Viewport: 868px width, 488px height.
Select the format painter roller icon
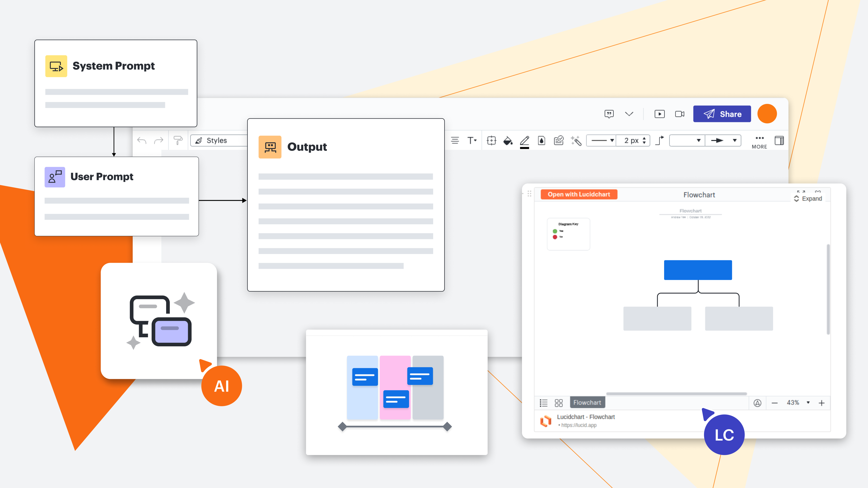pyautogui.click(x=178, y=140)
